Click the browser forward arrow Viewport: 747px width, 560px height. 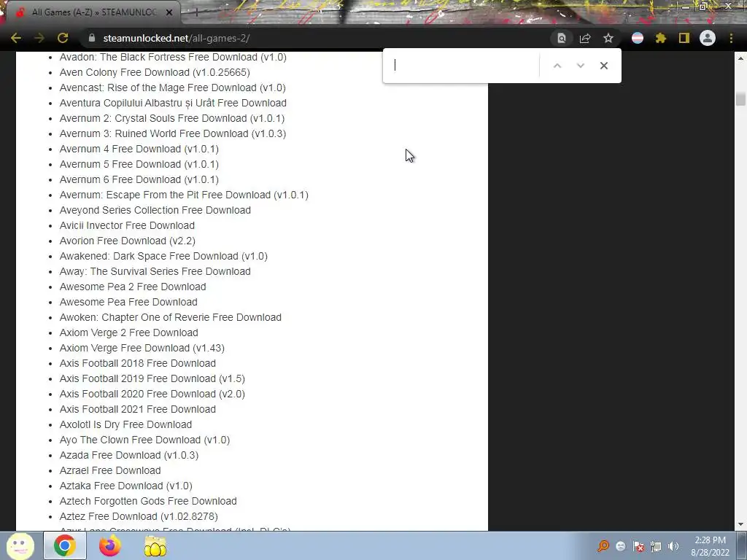39,38
